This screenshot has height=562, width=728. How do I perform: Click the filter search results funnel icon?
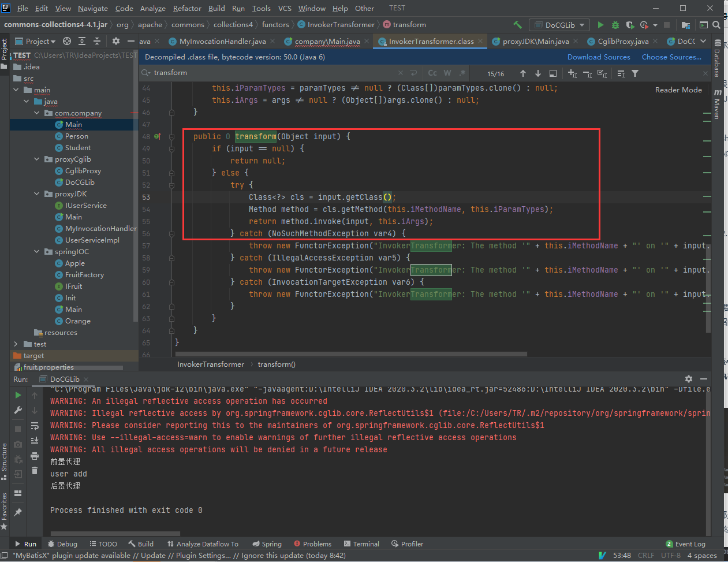[635, 73]
